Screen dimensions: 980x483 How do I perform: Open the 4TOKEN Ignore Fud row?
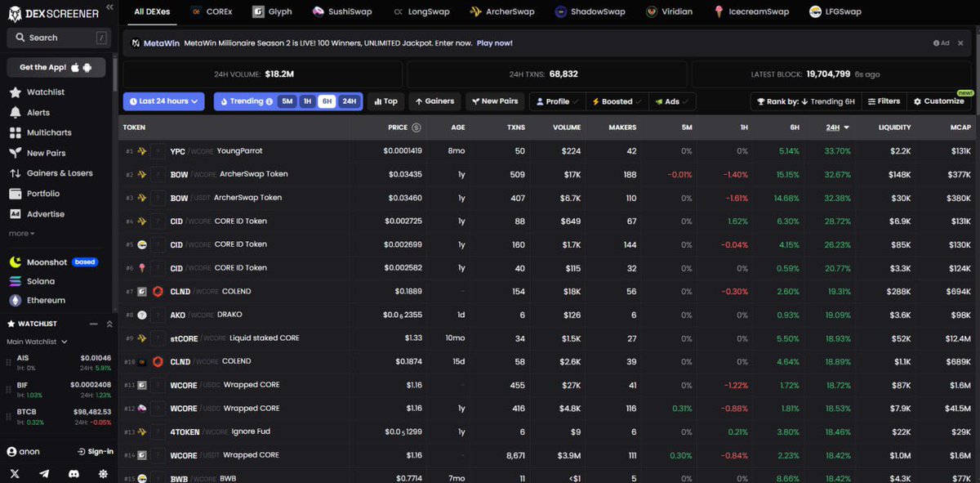pos(550,432)
